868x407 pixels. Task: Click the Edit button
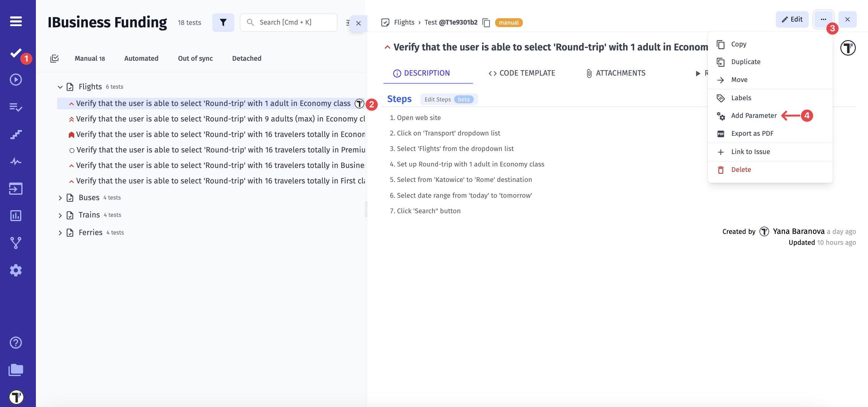[792, 19]
